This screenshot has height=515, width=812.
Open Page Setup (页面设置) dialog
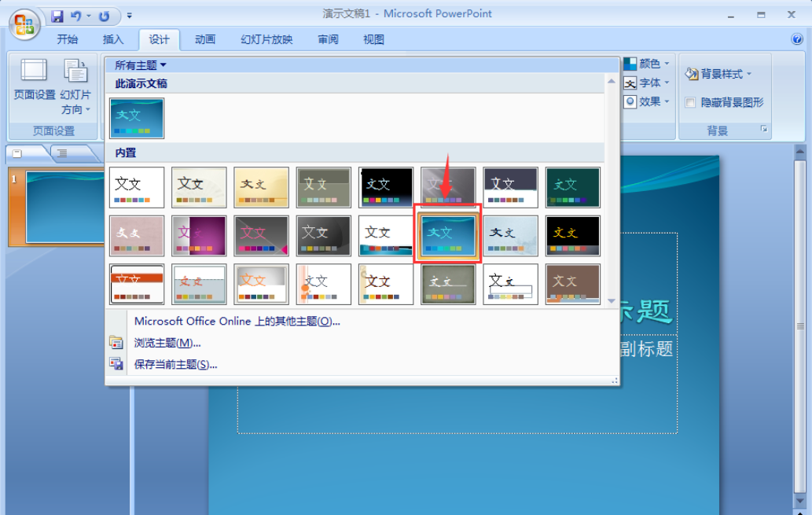[34, 79]
